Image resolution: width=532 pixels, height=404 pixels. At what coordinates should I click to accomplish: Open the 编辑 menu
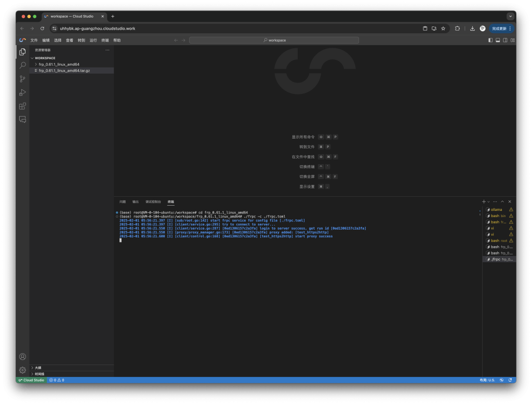(46, 41)
